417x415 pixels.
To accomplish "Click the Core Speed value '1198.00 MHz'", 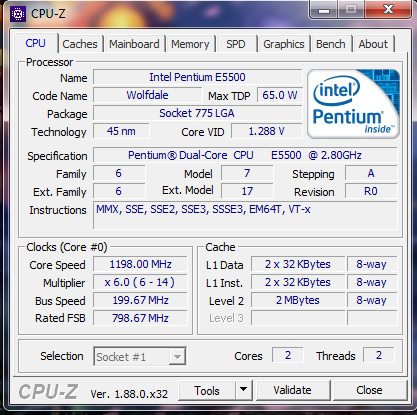I will [x=140, y=264].
